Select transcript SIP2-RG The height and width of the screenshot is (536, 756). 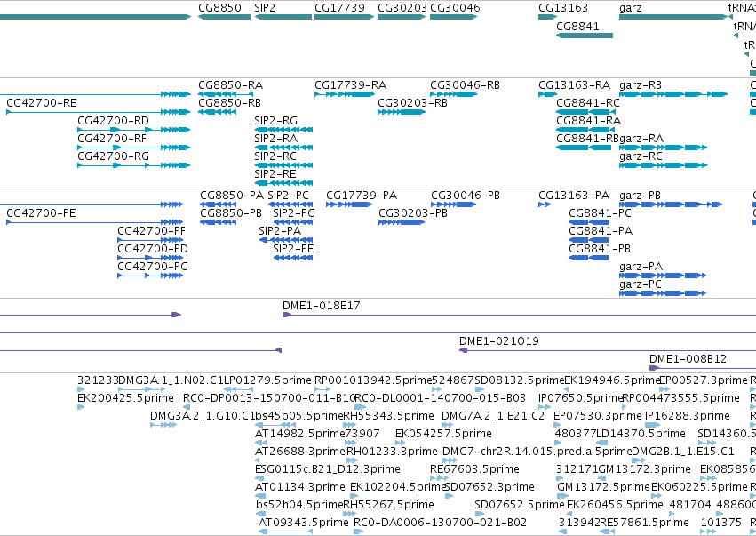click(283, 130)
